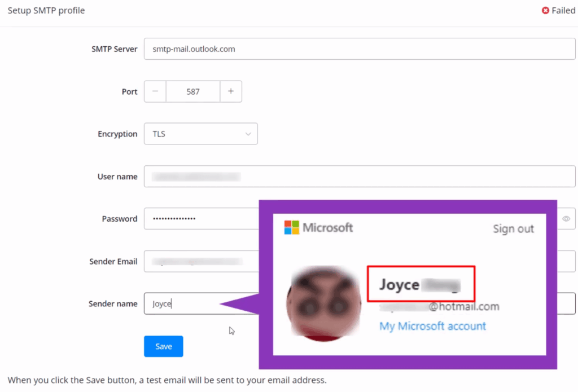Click inside the Password field
Viewport: 578px width, 392px height.
pyautogui.click(x=200, y=219)
